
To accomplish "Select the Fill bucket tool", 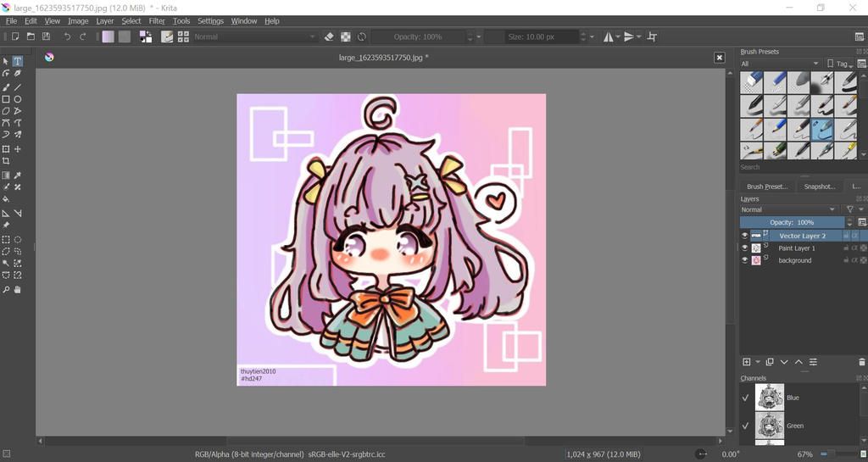I will (6, 199).
